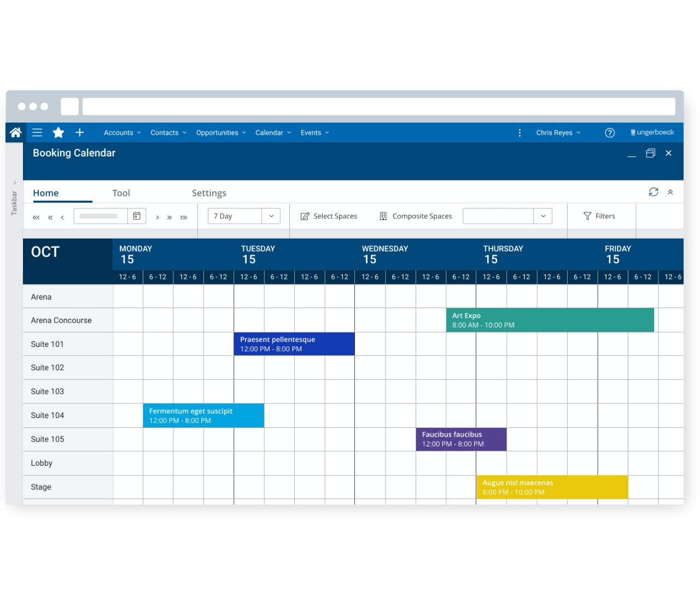Select the Art Expo booking block
This screenshot has width=700, height=591.
tap(550, 320)
